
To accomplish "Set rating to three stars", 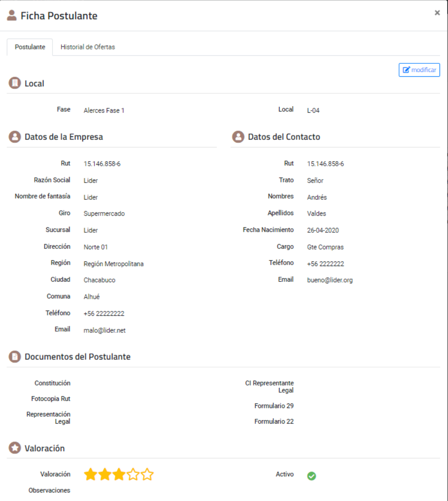I will (119, 474).
